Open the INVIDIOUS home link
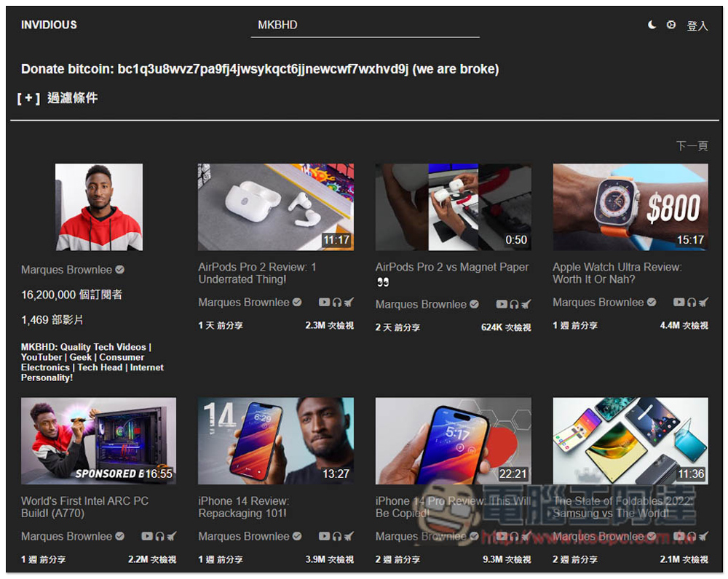The height and width of the screenshot is (579, 728). [x=49, y=25]
